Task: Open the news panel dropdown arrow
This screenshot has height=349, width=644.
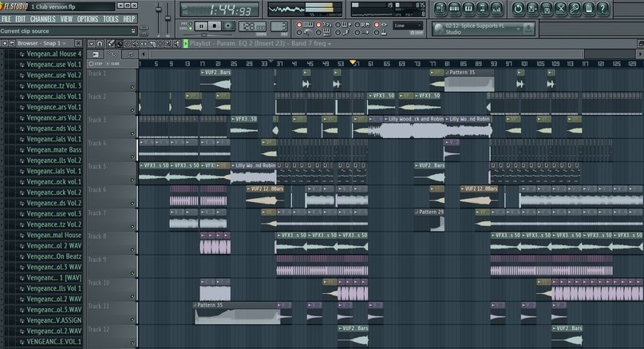Action: [x=519, y=29]
